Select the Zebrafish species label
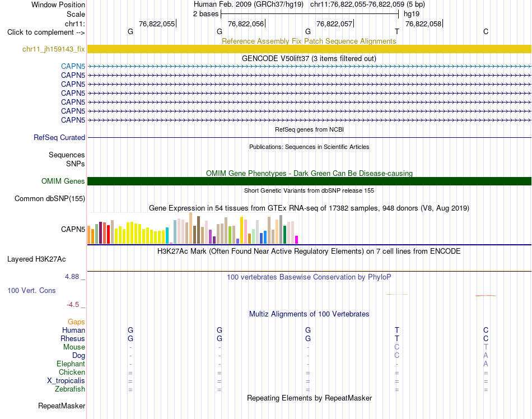This screenshot has width=532, height=419. (70, 389)
